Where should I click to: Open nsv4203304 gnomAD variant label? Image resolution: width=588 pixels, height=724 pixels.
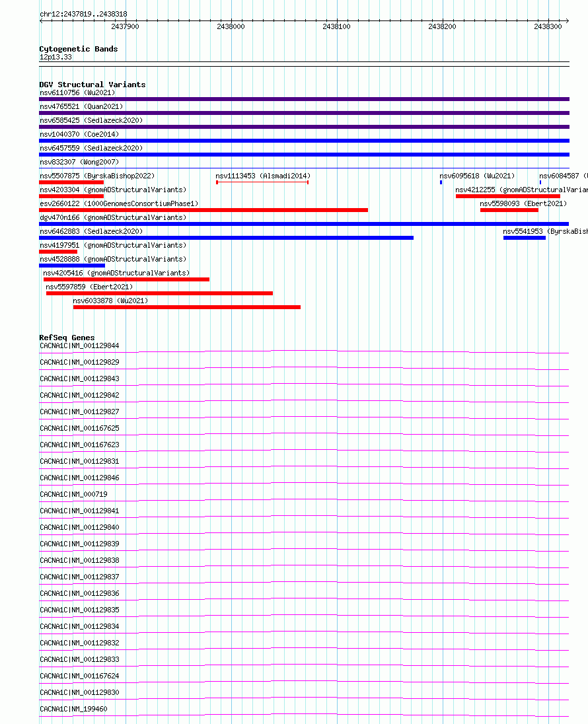click(113, 190)
